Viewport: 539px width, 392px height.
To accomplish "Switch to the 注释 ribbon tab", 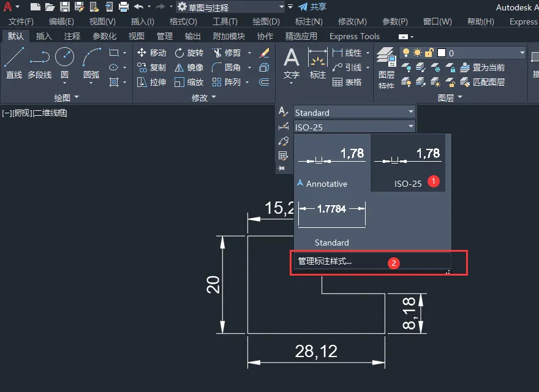I will point(72,36).
